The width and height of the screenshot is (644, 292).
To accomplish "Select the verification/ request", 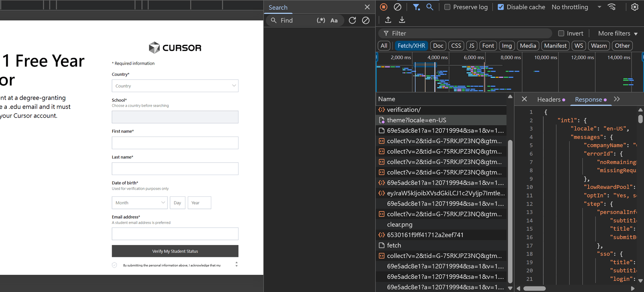I will (441, 110).
